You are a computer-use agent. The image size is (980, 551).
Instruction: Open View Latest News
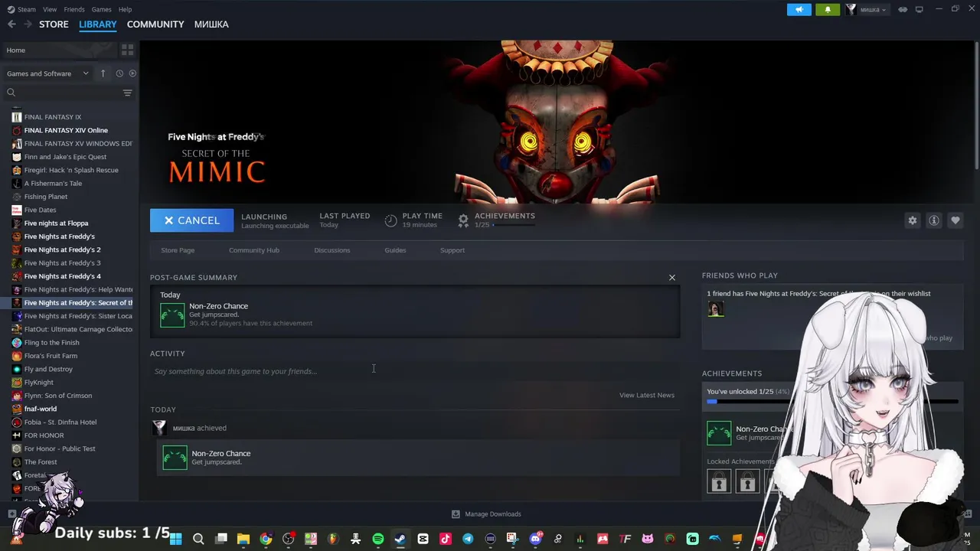(x=647, y=395)
